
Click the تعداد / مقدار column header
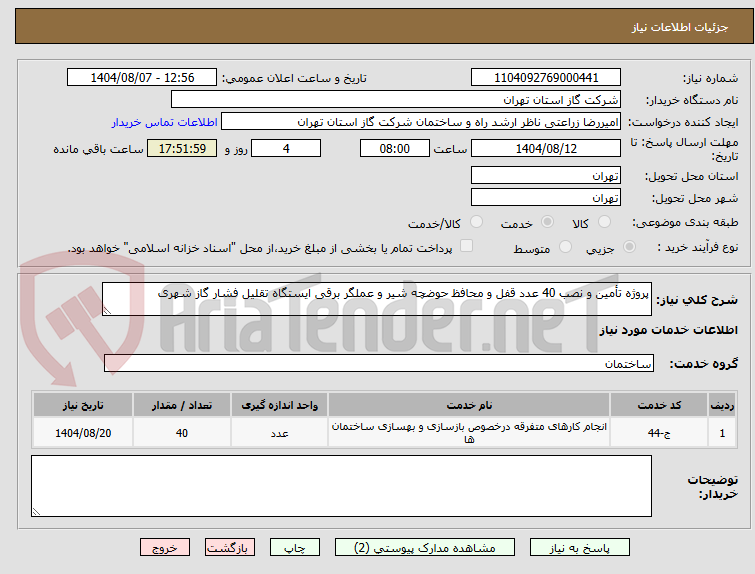[x=182, y=405]
